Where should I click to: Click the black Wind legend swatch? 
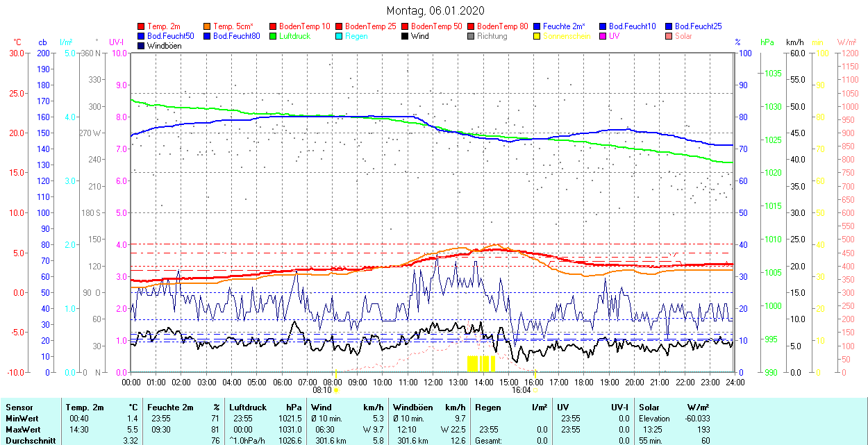[x=405, y=36]
